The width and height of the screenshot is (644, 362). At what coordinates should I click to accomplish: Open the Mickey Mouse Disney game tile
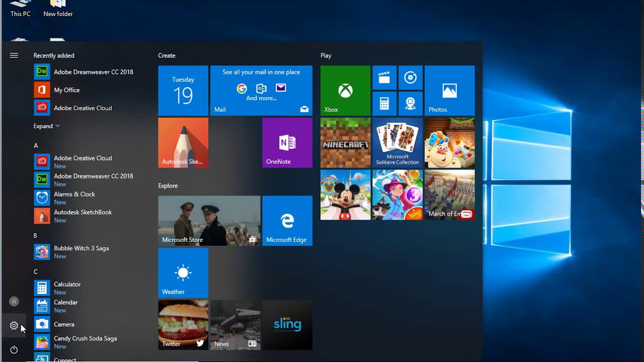click(x=345, y=195)
